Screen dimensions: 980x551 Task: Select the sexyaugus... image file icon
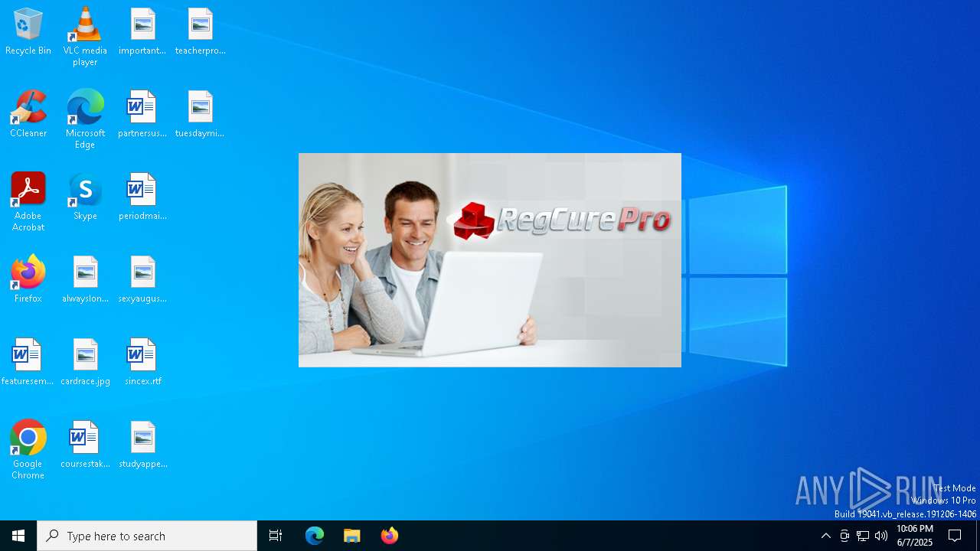coord(142,280)
